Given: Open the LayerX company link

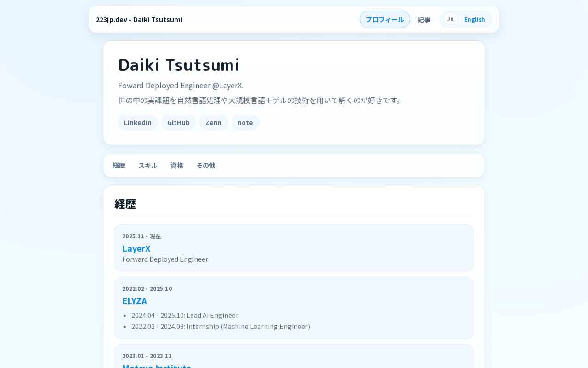Looking at the screenshot, I should [136, 248].
